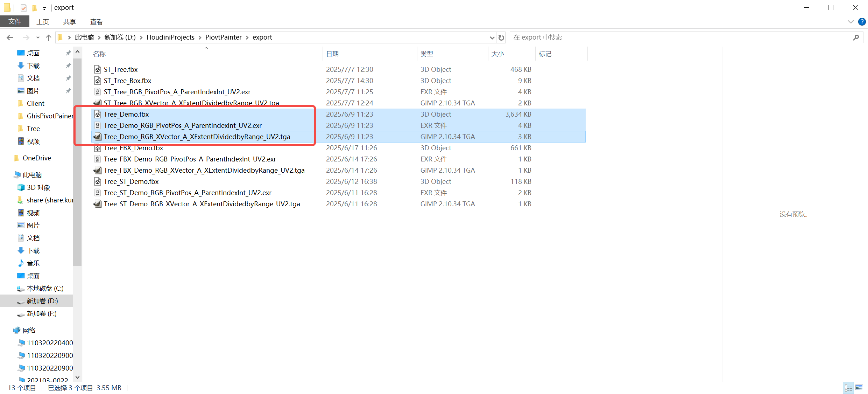Click HoudiniProjects in the breadcrumb path
Viewport: 868px width, 394px height.
pos(170,37)
